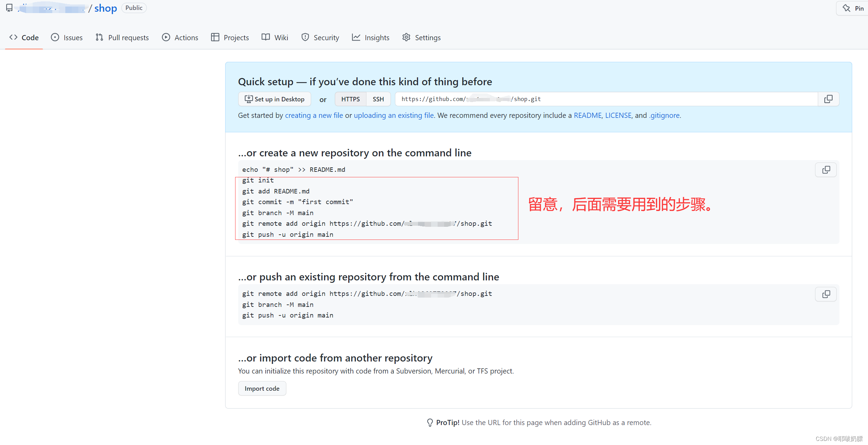Click the README link
The height and width of the screenshot is (445, 868).
tap(587, 115)
